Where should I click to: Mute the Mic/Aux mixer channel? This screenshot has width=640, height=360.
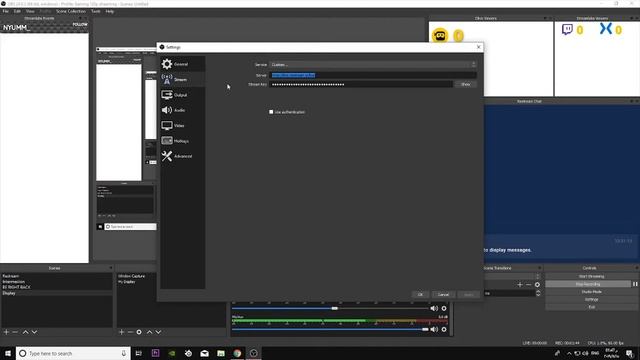[x=434, y=329]
